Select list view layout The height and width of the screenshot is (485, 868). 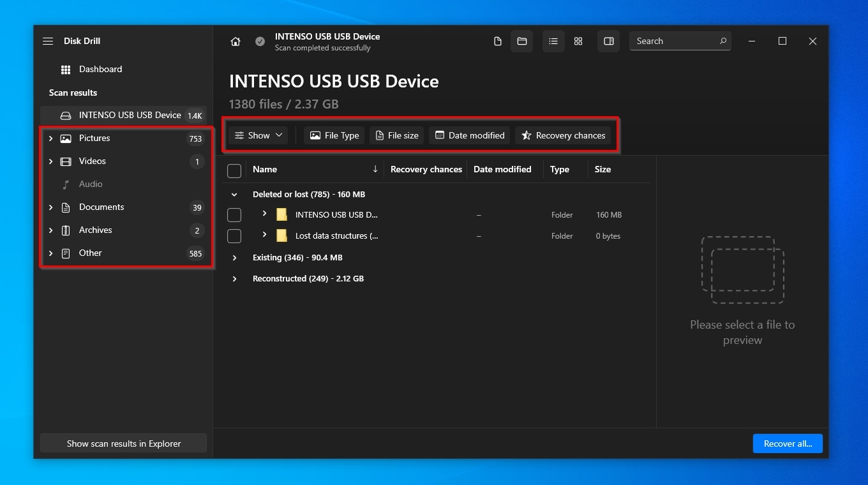(x=553, y=41)
